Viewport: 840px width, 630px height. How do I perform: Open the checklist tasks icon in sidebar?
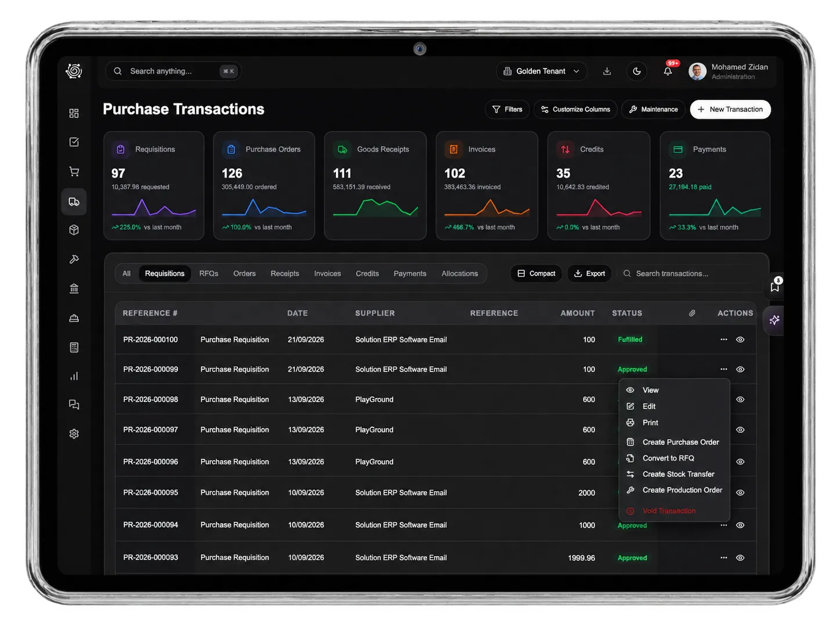(74, 142)
